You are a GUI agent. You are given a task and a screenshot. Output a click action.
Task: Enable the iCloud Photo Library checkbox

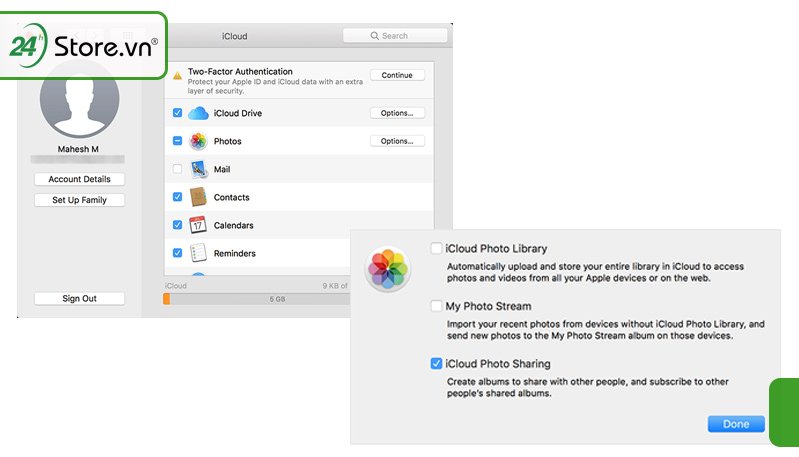coord(435,248)
